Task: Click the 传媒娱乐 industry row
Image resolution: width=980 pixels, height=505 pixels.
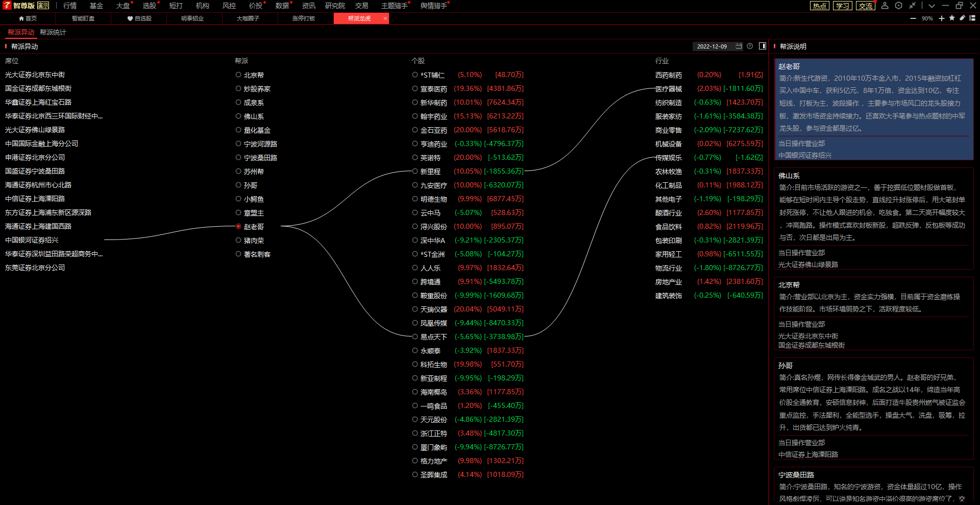Action: [709, 158]
